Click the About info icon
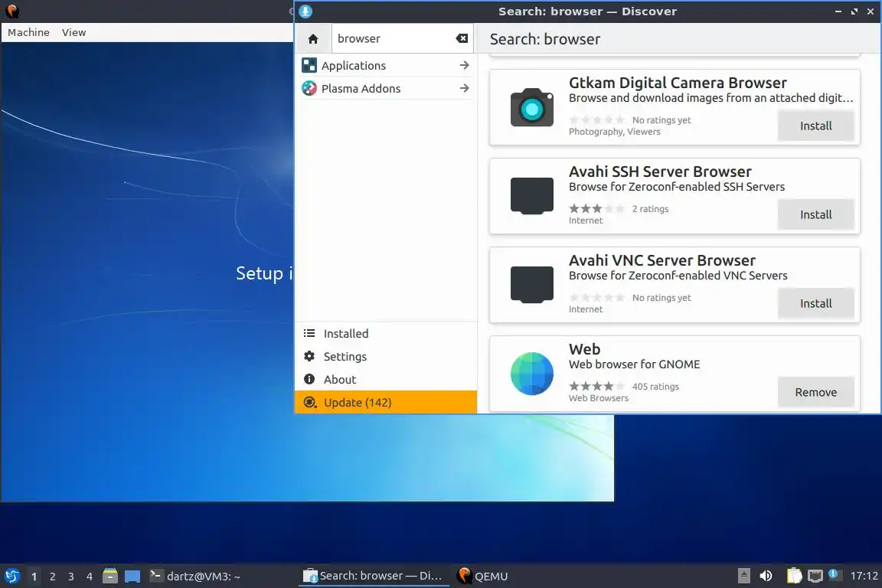The height and width of the screenshot is (588, 882). pos(309,379)
